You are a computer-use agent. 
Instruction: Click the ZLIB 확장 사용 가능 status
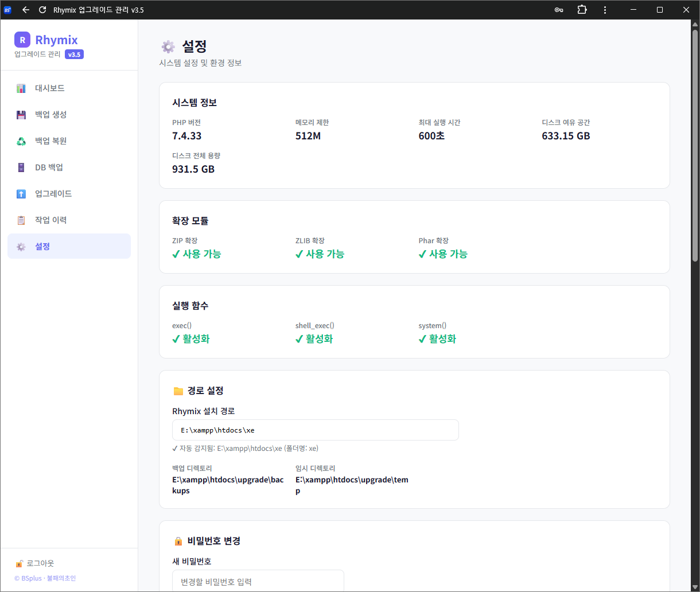pyautogui.click(x=320, y=254)
